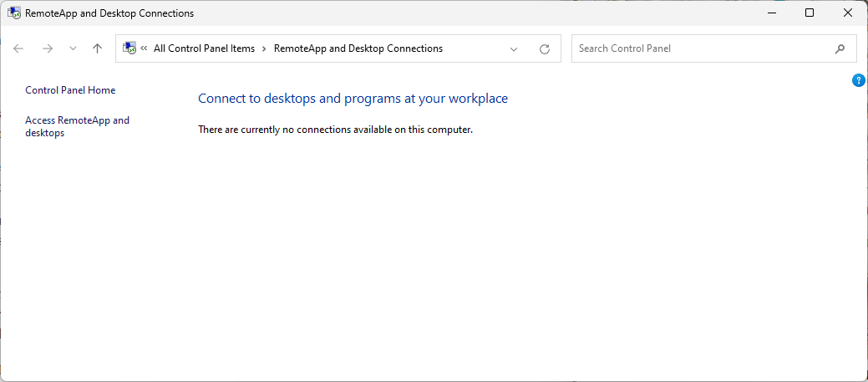This screenshot has height=382, width=868.
Task: Click the Control Panel icon in the address bar
Action: [x=129, y=48]
